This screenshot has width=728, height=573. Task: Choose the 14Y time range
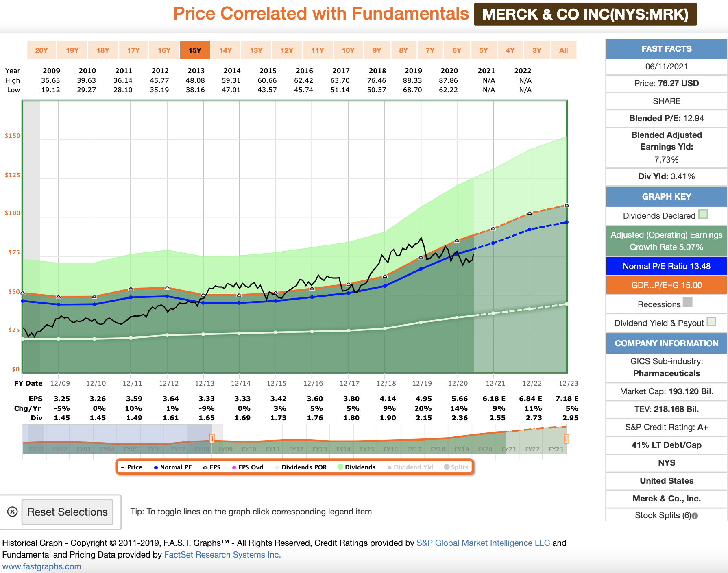click(225, 50)
